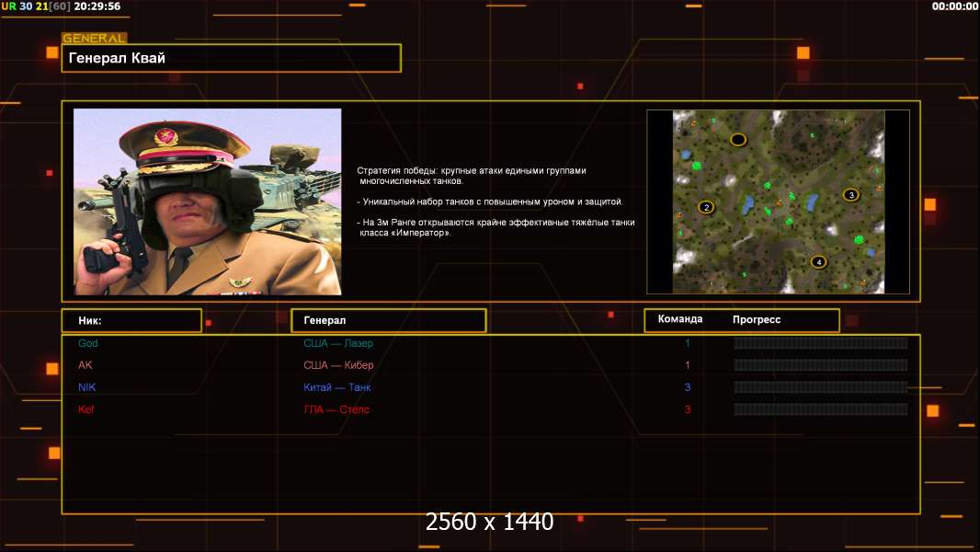The image size is (980, 552).
Task: Click the "США — Лазер" general entry
Action: (x=338, y=343)
